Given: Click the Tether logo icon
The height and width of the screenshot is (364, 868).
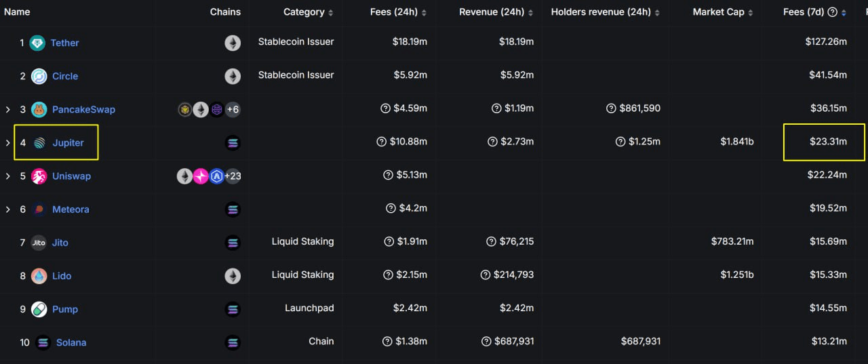Looking at the screenshot, I should click(x=39, y=43).
